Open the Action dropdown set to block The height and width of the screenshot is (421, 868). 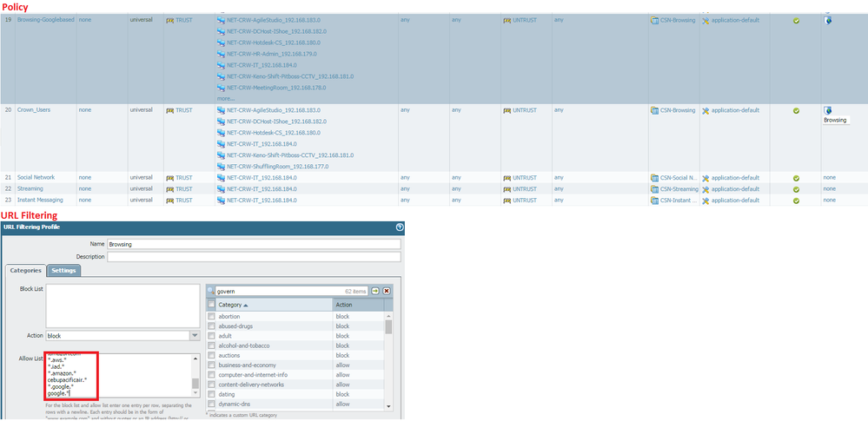click(x=195, y=335)
